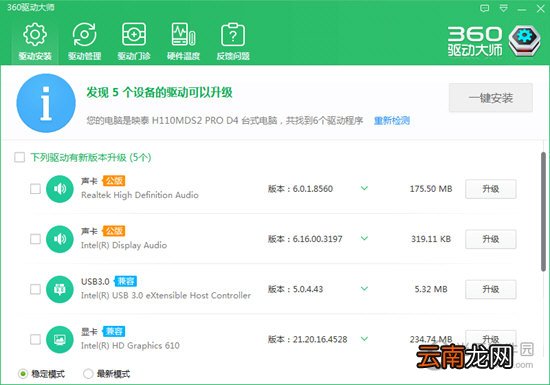Check the Realtek High Definition Audio checkbox
The height and width of the screenshot is (385, 550).
(35, 189)
